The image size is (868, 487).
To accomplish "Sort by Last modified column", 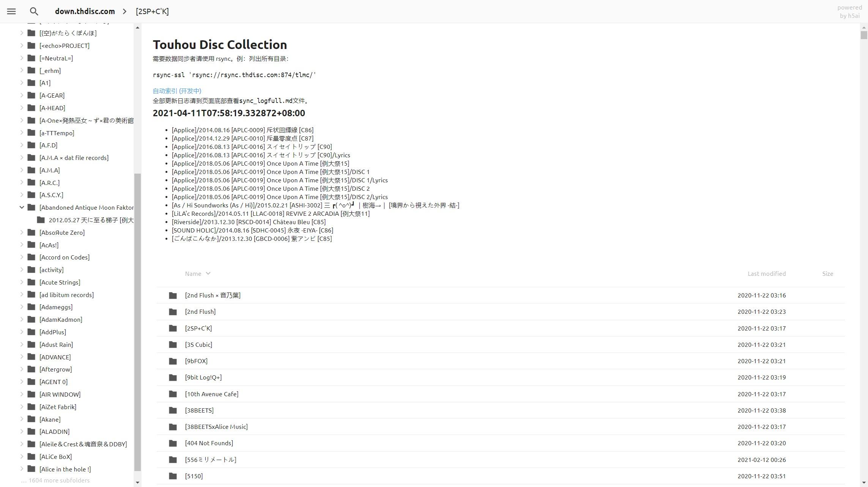I will tap(766, 274).
